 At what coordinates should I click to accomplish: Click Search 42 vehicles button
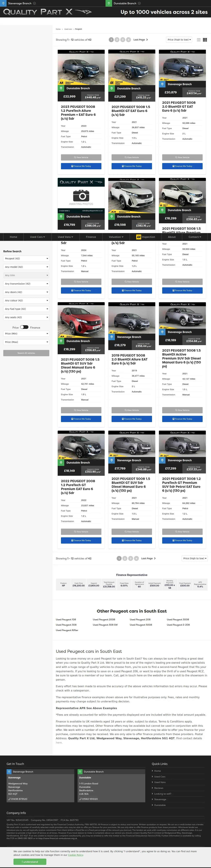pyautogui.click(x=26, y=353)
